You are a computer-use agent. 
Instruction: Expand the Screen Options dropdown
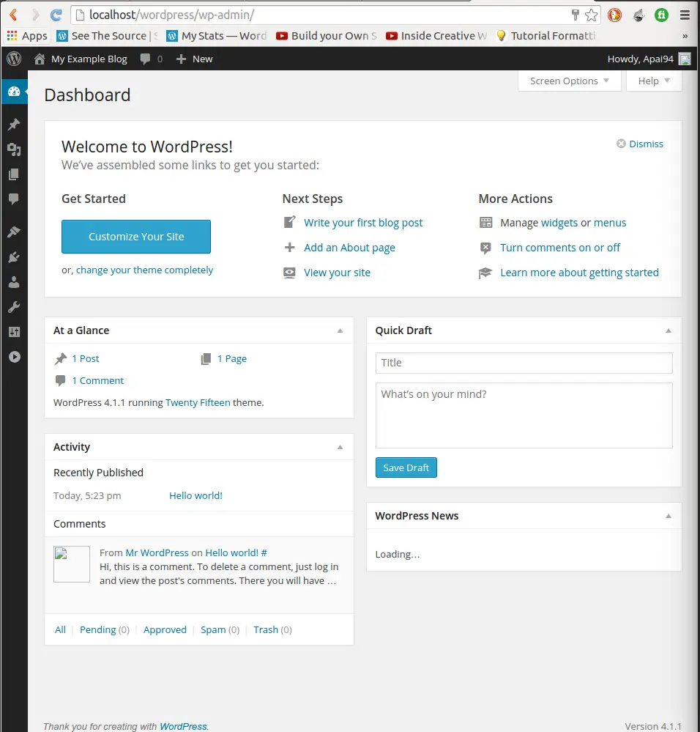(570, 81)
